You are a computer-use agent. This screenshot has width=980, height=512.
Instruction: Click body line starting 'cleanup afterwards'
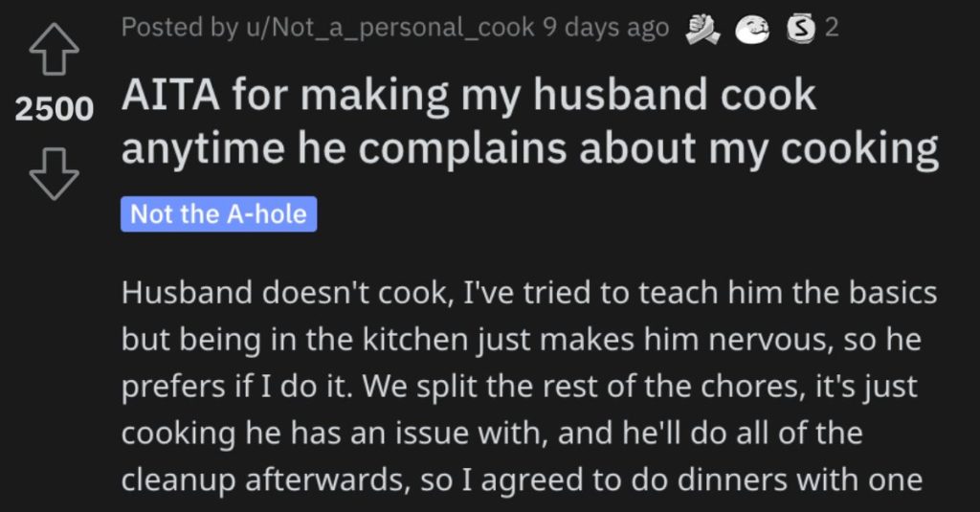(522, 479)
